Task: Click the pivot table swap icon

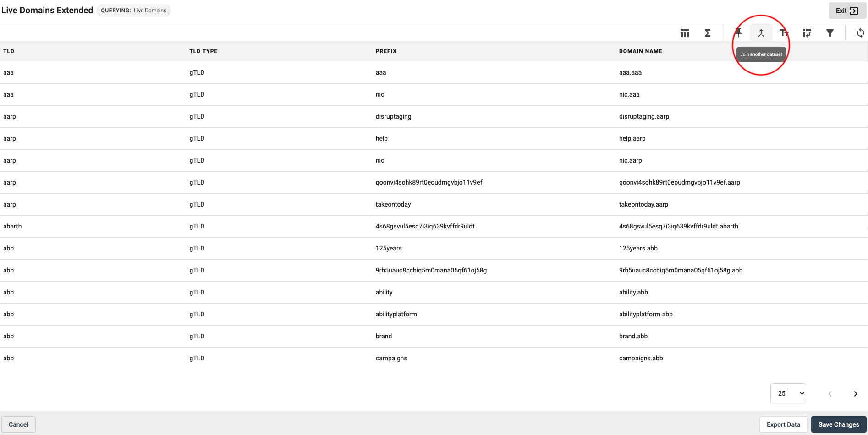Action: [x=807, y=33]
